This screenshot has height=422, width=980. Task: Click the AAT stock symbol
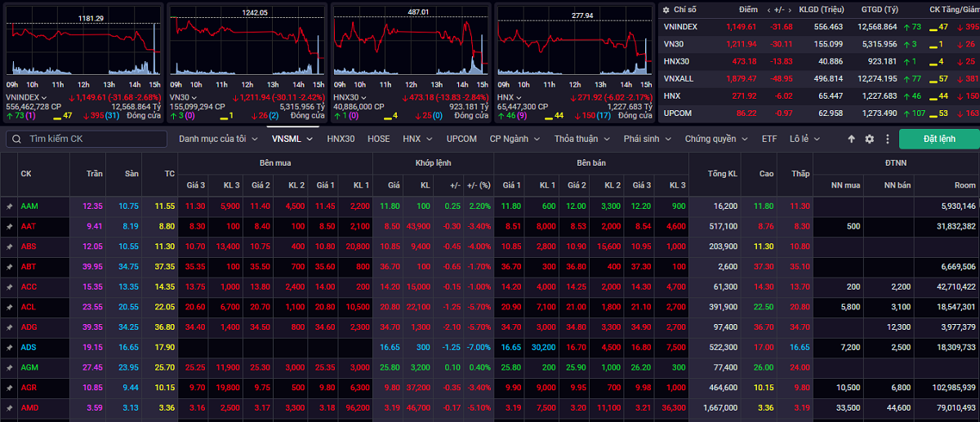tap(29, 226)
